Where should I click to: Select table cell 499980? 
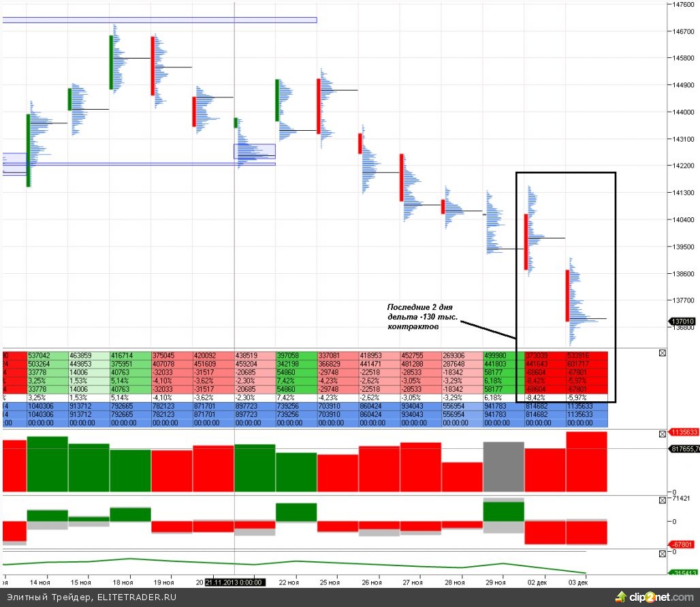pos(504,356)
